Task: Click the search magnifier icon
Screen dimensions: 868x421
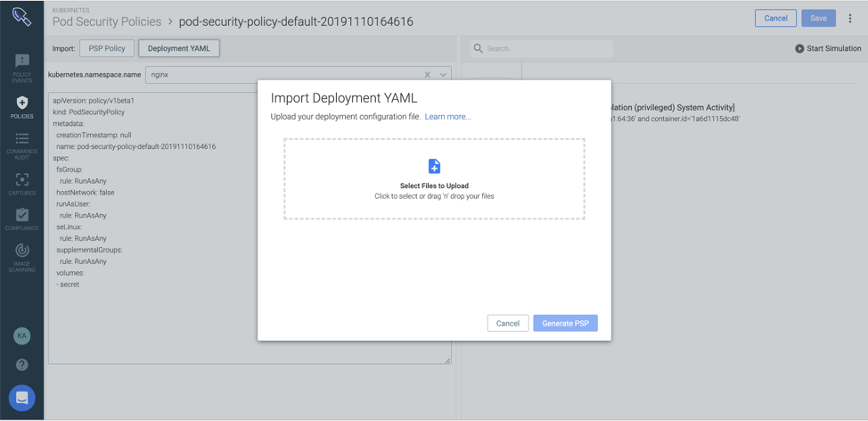Action: (478, 49)
